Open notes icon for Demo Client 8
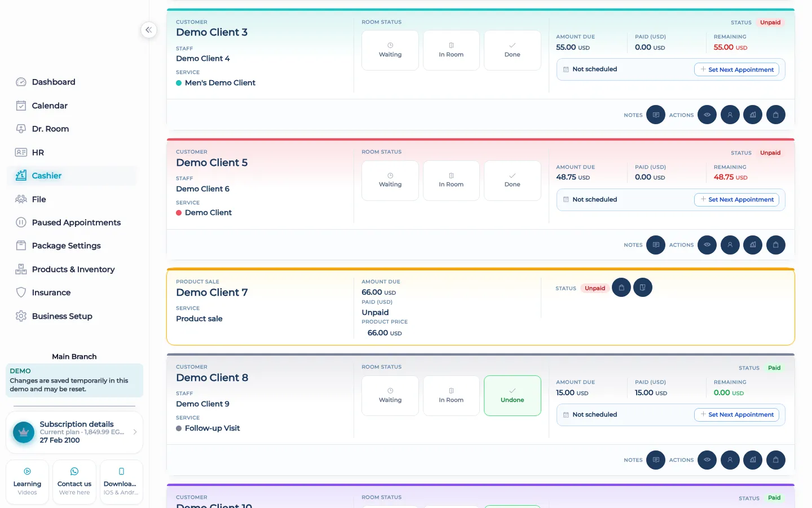The height and width of the screenshot is (508, 812). 656,460
